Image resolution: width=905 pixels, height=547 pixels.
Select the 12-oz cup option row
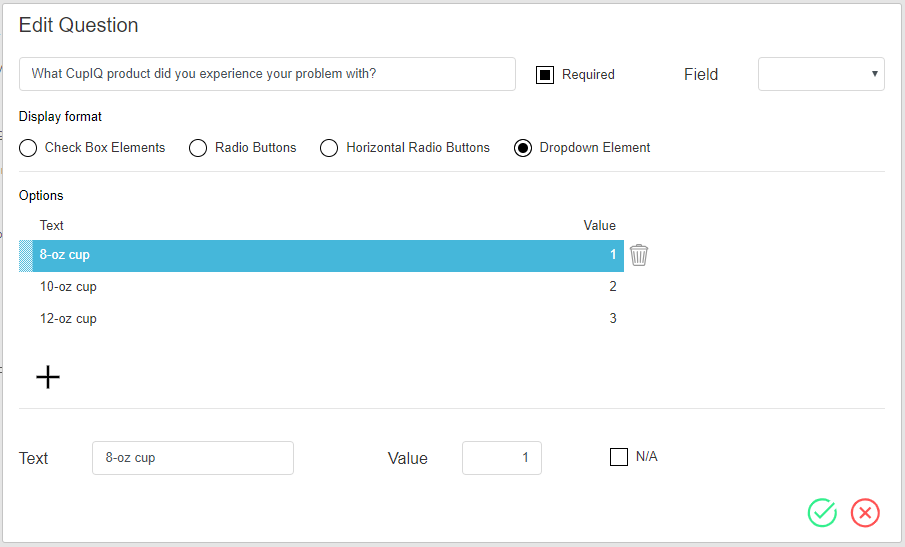pos(321,319)
